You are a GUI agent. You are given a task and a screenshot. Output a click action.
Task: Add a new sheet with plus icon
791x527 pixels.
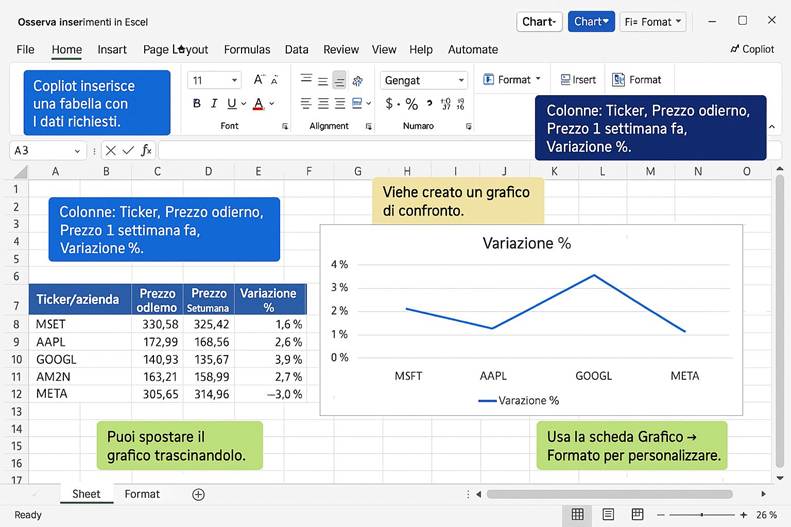198,494
